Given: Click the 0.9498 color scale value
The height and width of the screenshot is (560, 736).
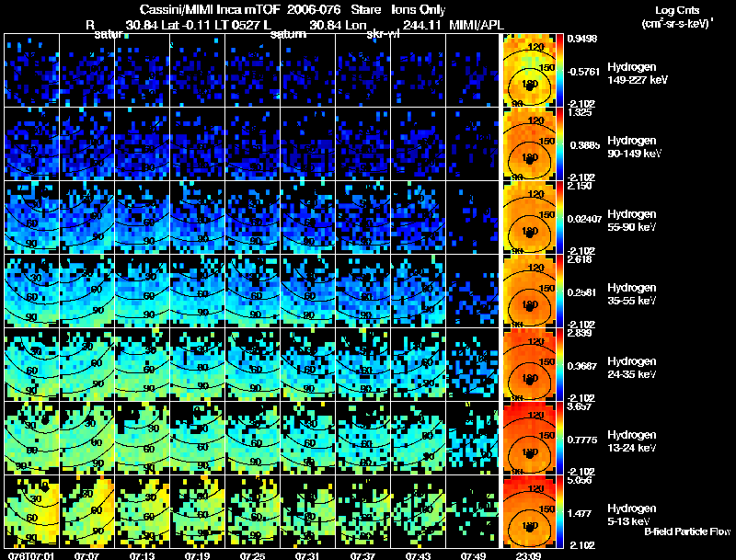Looking at the screenshot, I should [x=582, y=39].
